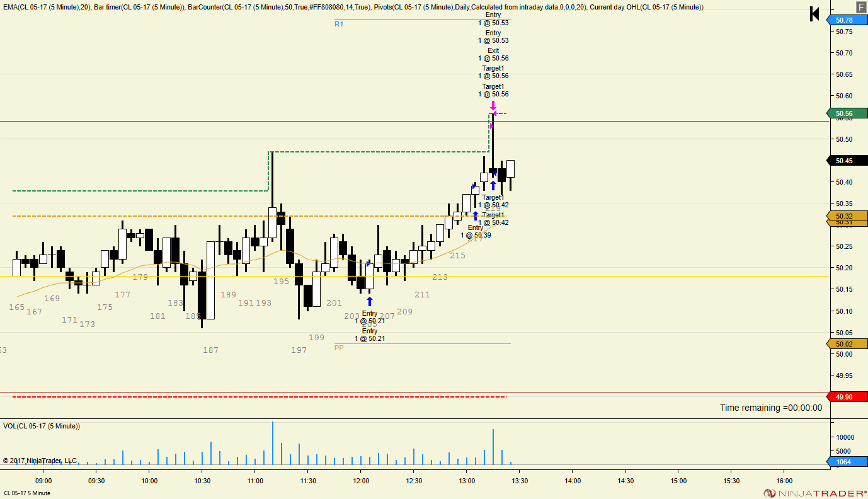Click bar counter number 187
Viewport: 868px width, 499px height.
pos(210,350)
